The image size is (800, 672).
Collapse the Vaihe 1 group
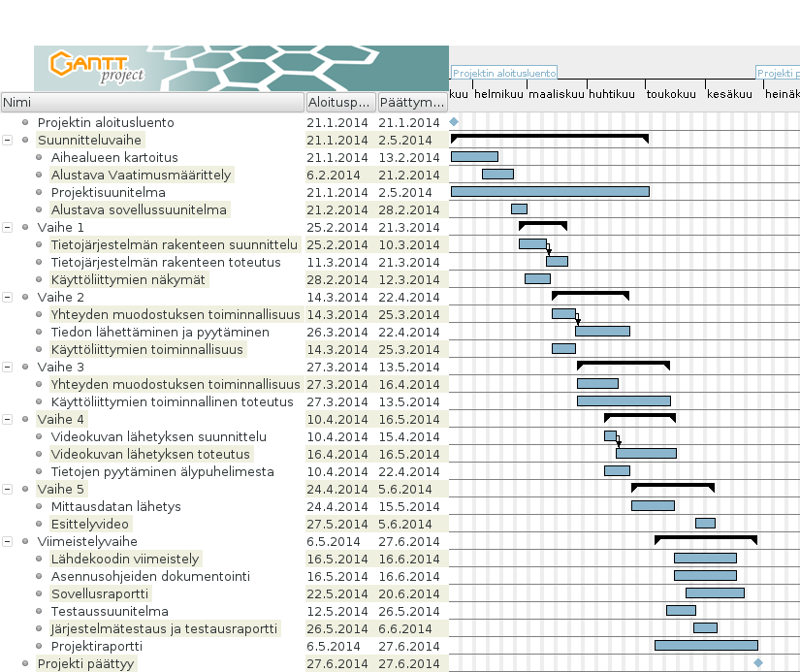coord(8,227)
